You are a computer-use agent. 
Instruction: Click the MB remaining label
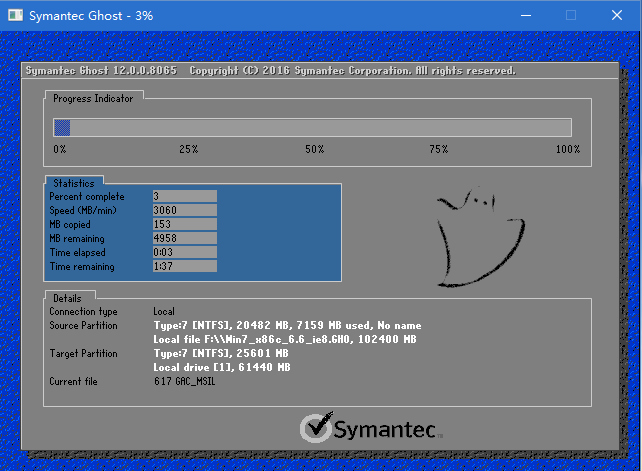tap(77, 238)
